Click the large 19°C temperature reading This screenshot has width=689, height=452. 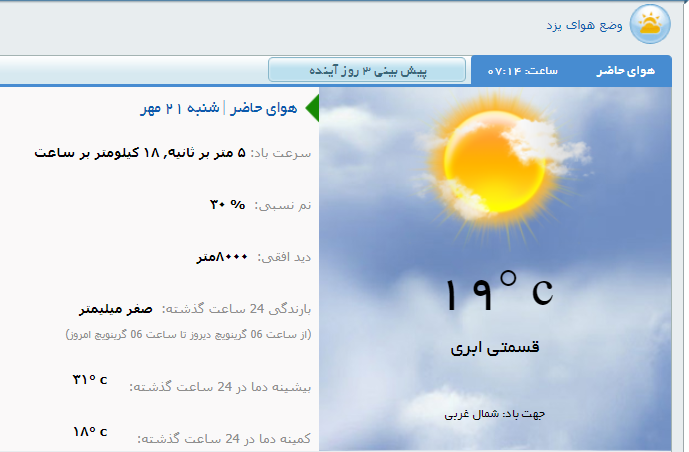(x=497, y=292)
